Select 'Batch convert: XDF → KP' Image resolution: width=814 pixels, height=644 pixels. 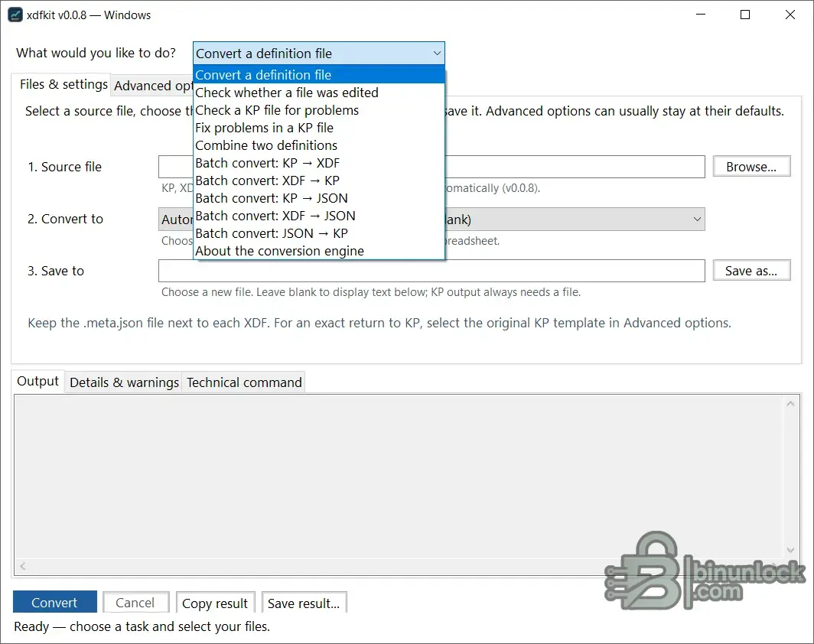coord(319,181)
